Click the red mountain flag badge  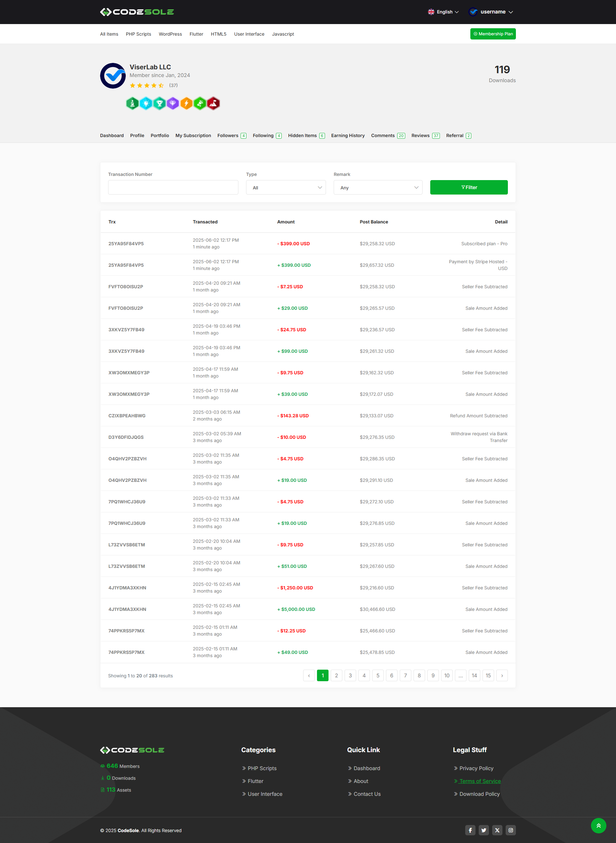pos(213,103)
